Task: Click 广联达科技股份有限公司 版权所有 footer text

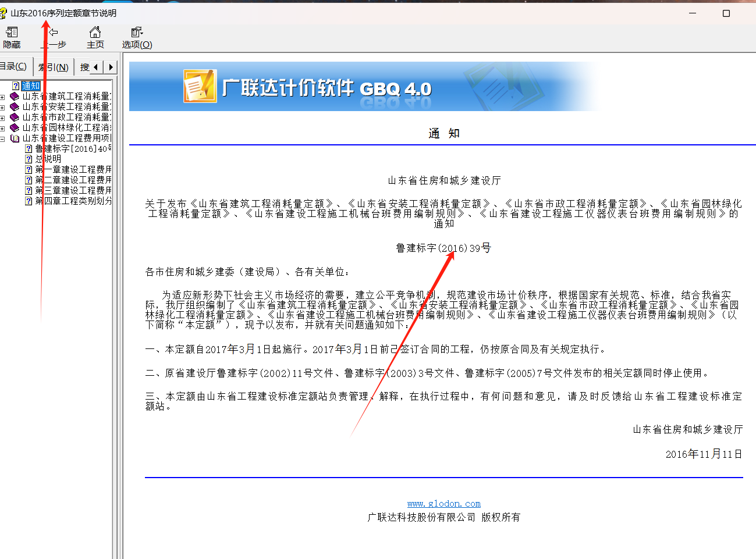Action: pyautogui.click(x=444, y=517)
